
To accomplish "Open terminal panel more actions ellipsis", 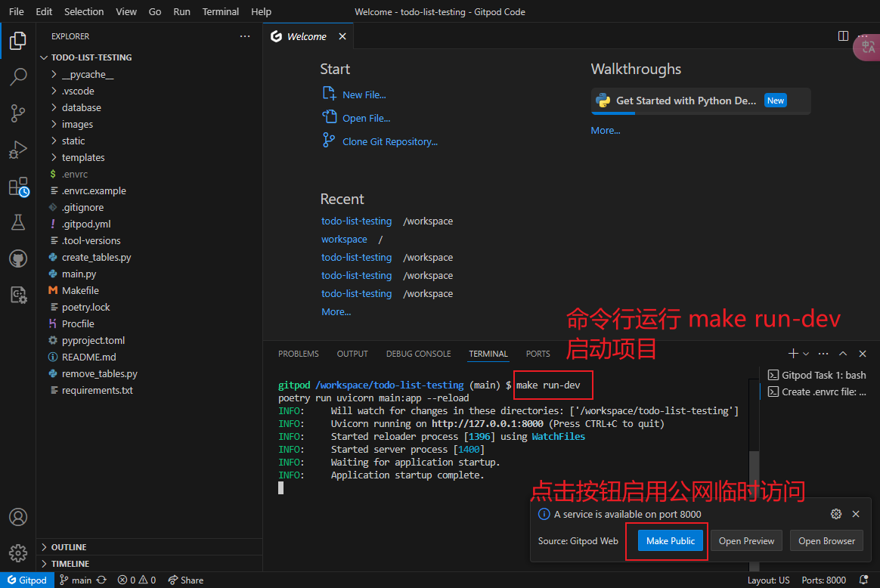I will coord(823,354).
